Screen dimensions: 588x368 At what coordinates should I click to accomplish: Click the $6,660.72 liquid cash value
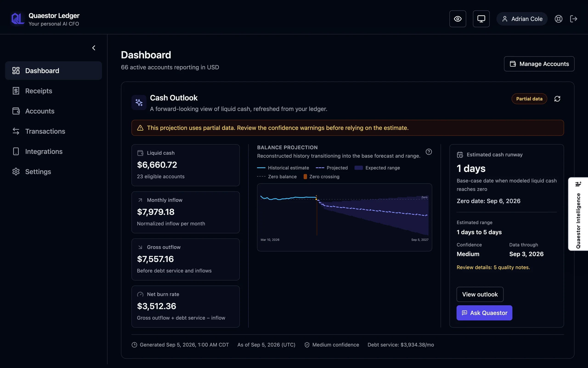click(157, 165)
